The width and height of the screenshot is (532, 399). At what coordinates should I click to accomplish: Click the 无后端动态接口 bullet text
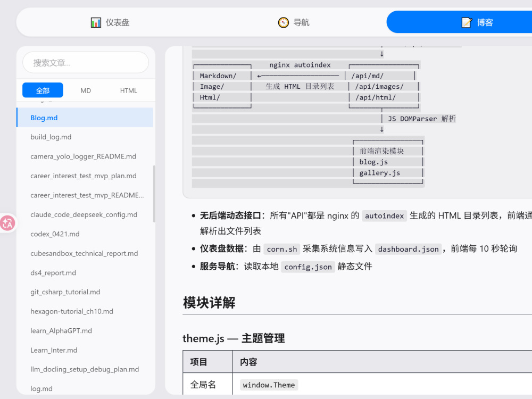point(230,215)
